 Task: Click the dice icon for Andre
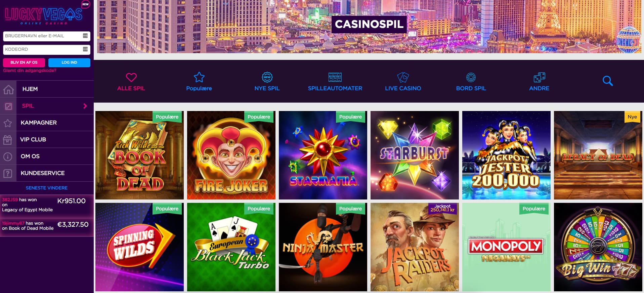(x=539, y=77)
